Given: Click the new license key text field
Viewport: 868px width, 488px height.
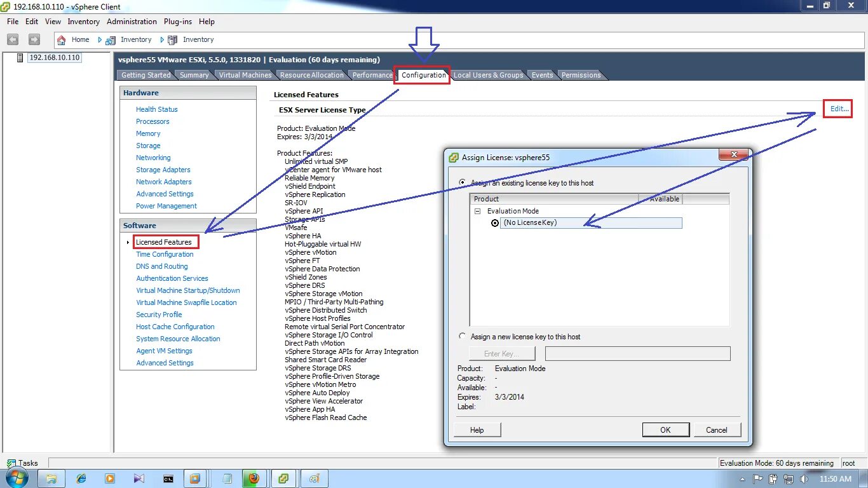Looking at the screenshot, I should 638,354.
